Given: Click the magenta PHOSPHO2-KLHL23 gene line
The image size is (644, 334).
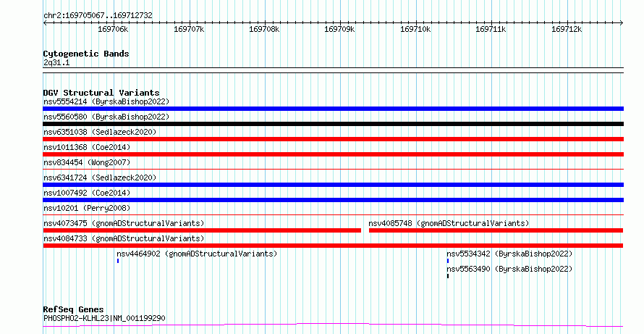Looking at the screenshot, I should point(333,325).
